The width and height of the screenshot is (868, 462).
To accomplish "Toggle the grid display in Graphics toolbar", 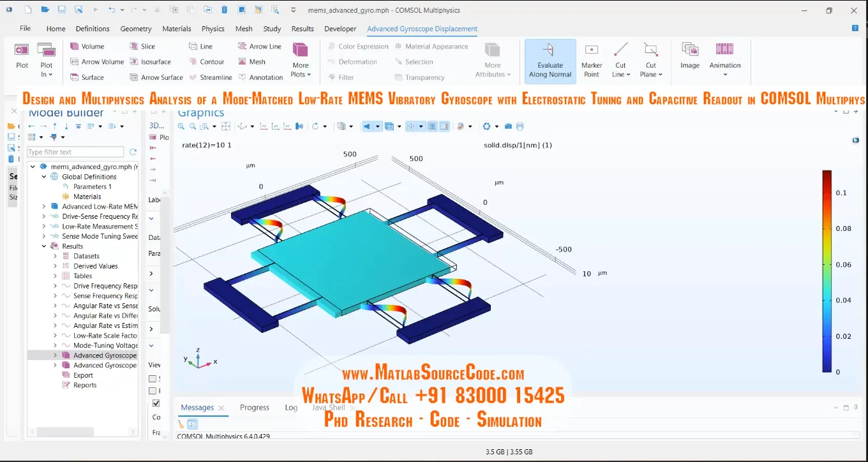I will click(x=432, y=126).
